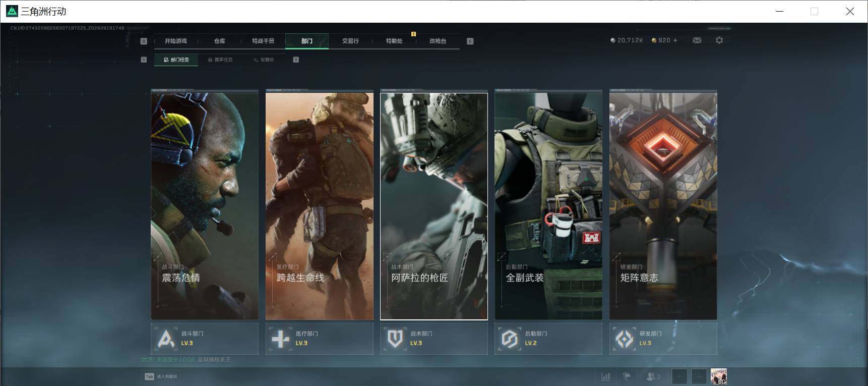Click the 战术部门 LV.3 button
The image size is (868, 386).
(434, 339)
